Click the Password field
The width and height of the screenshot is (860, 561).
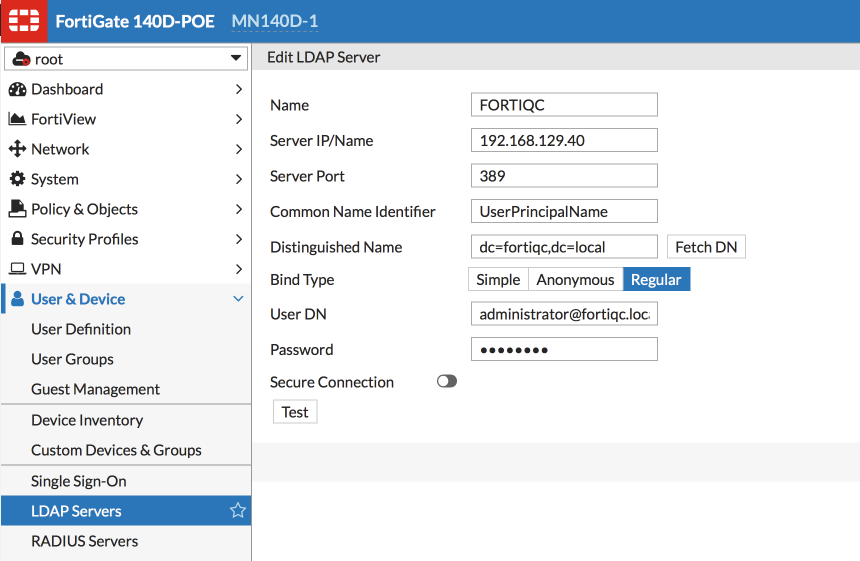pyautogui.click(x=564, y=349)
